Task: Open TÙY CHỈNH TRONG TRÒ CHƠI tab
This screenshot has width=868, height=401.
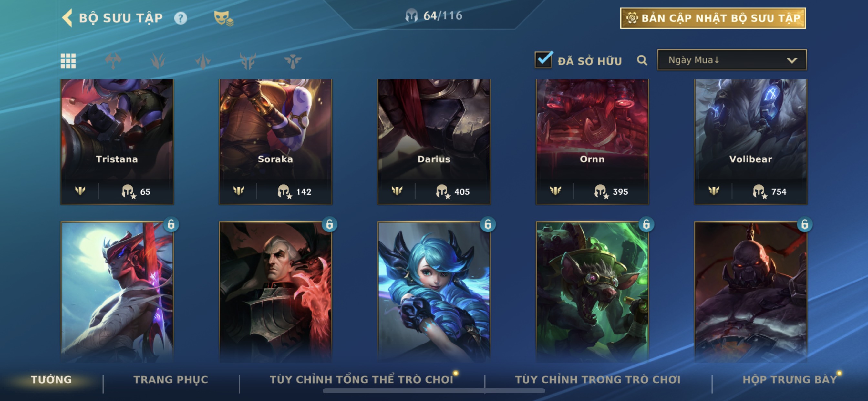Action: coord(598,379)
